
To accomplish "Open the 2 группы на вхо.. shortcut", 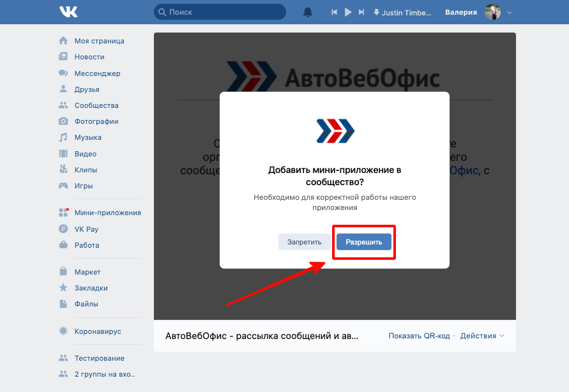I will click(105, 374).
